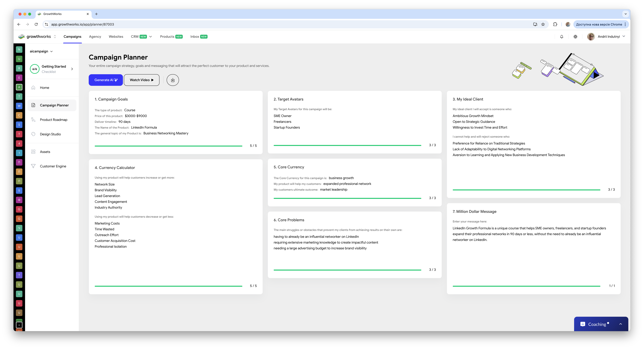This screenshot has height=349, width=644.
Task: Open the growthworks workspace switcher arrows
Action: [x=55, y=37]
